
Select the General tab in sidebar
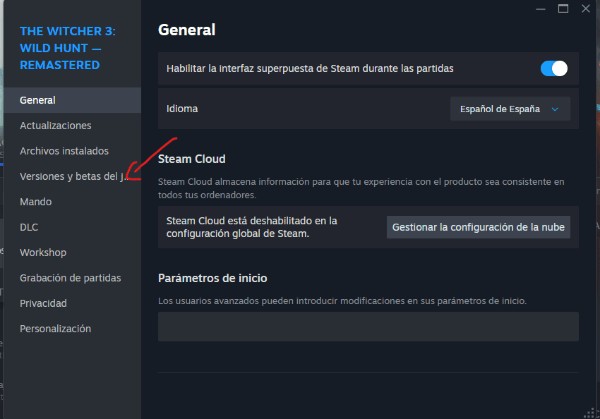point(72,100)
